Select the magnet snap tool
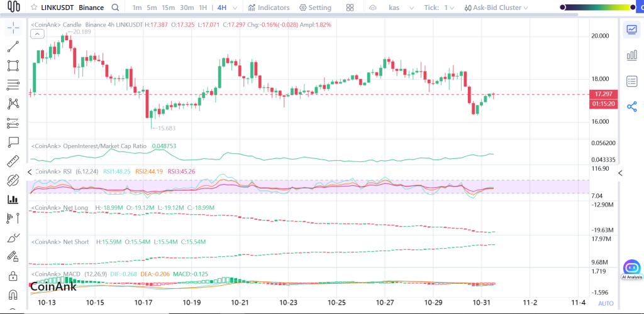The height and width of the screenshot is (314, 644). pos(13,295)
